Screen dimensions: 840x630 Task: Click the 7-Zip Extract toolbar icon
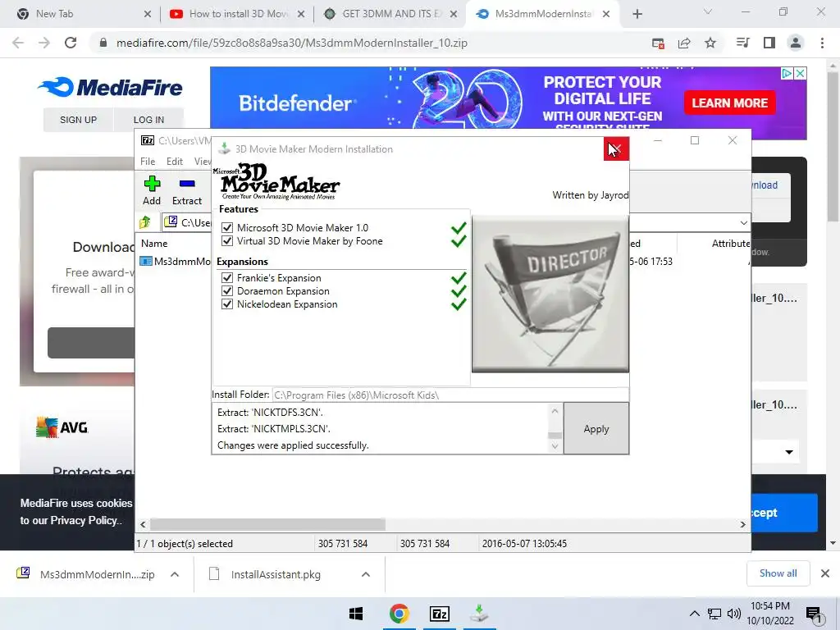point(187,190)
